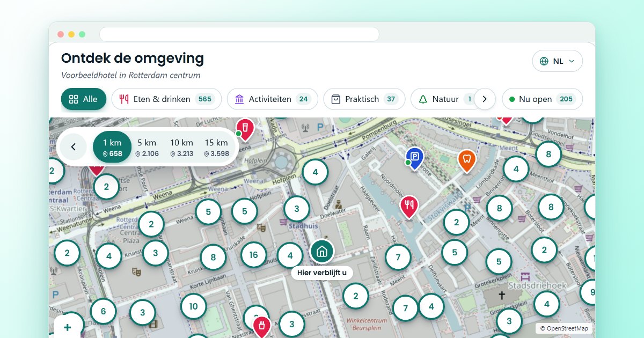The height and width of the screenshot is (338, 644).
Task: Select the 5 km radius
Action: (147, 148)
